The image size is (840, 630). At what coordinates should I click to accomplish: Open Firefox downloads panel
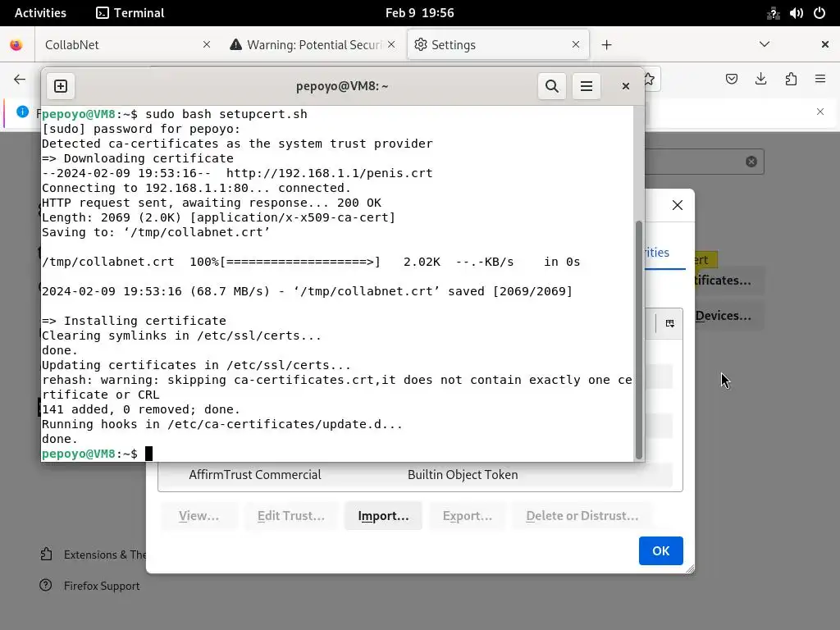tap(760, 80)
